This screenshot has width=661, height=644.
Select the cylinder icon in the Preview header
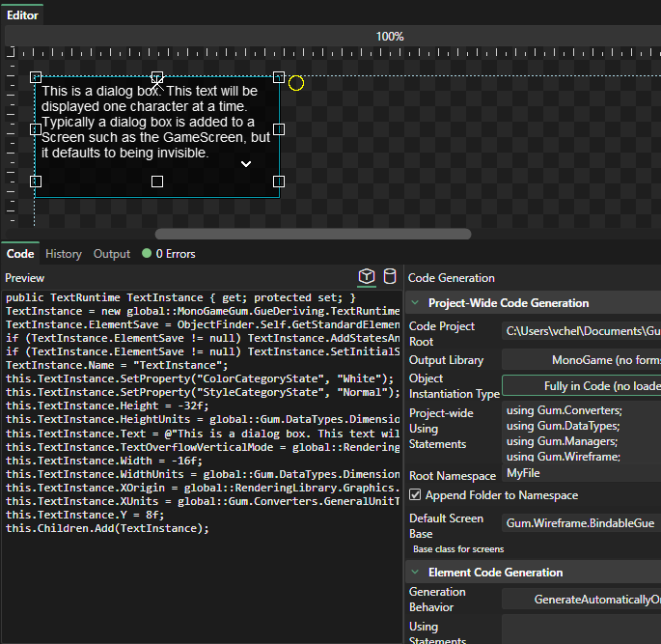click(390, 277)
